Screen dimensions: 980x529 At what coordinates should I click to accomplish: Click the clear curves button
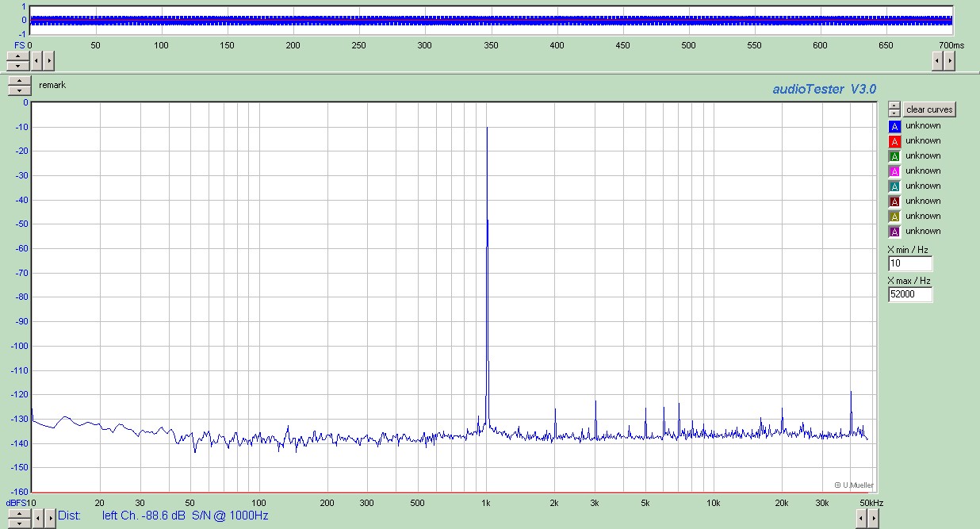click(x=930, y=109)
